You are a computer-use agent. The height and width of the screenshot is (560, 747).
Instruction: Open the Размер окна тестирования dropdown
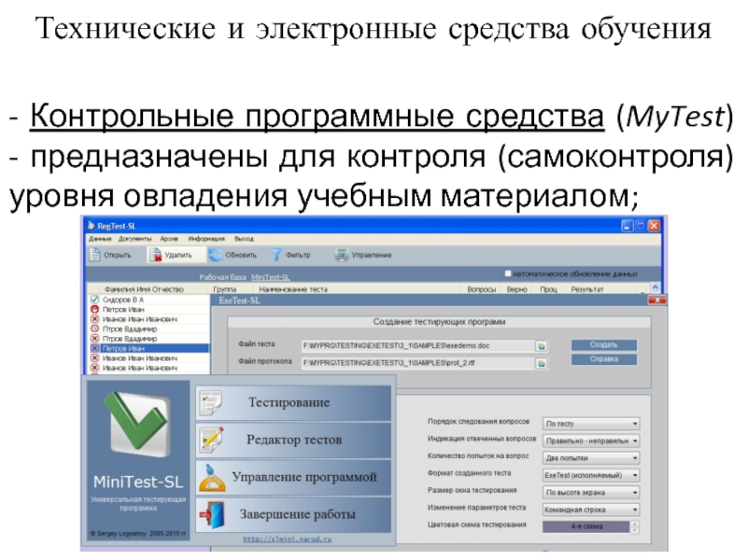pyautogui.click(x=591, y=493)
